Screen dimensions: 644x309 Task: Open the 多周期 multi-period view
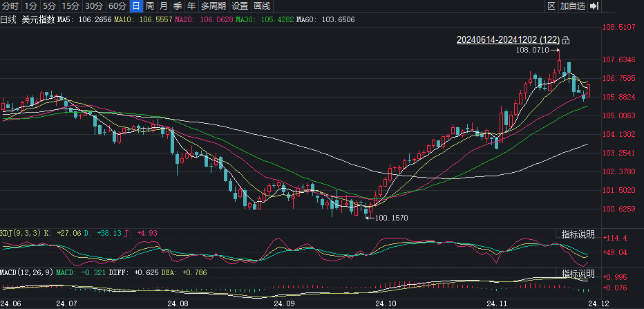pyautogui.click(x=214, y=6)
